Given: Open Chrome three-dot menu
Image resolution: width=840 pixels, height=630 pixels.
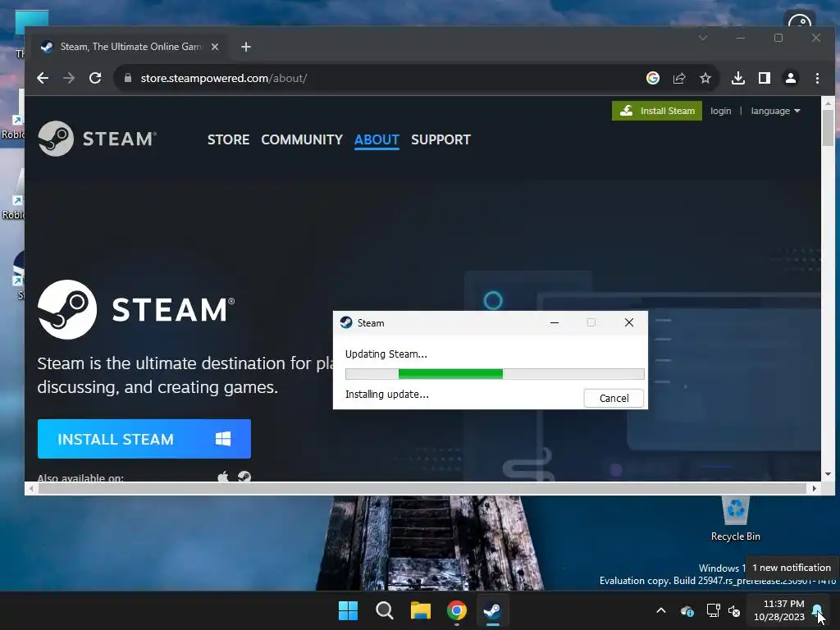Looking at the screenshot, I should (x=817, y=78).
